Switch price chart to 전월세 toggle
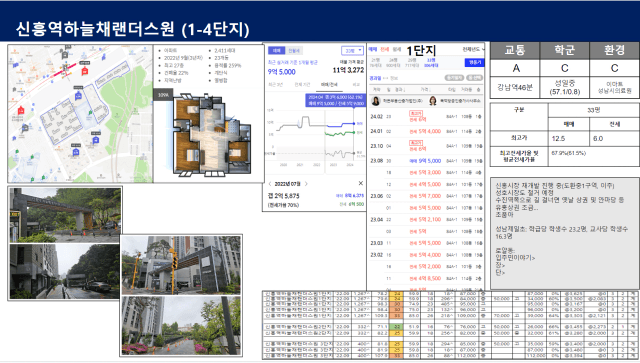The image size is (640, 363). 293,51
